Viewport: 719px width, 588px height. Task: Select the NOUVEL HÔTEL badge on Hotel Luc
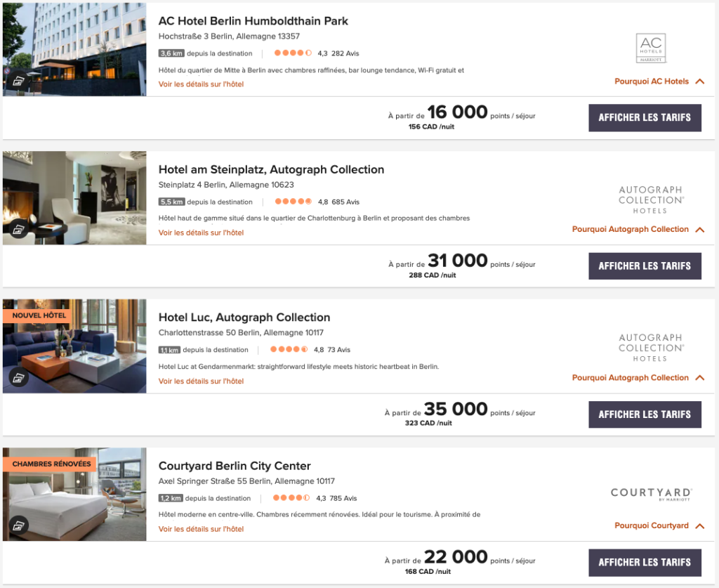coord(39,315)
